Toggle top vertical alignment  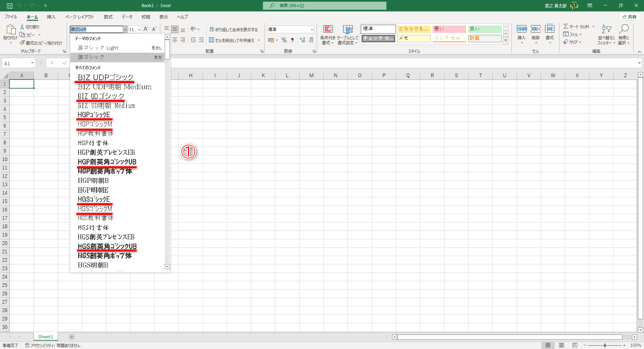click(x=167, y=29)
